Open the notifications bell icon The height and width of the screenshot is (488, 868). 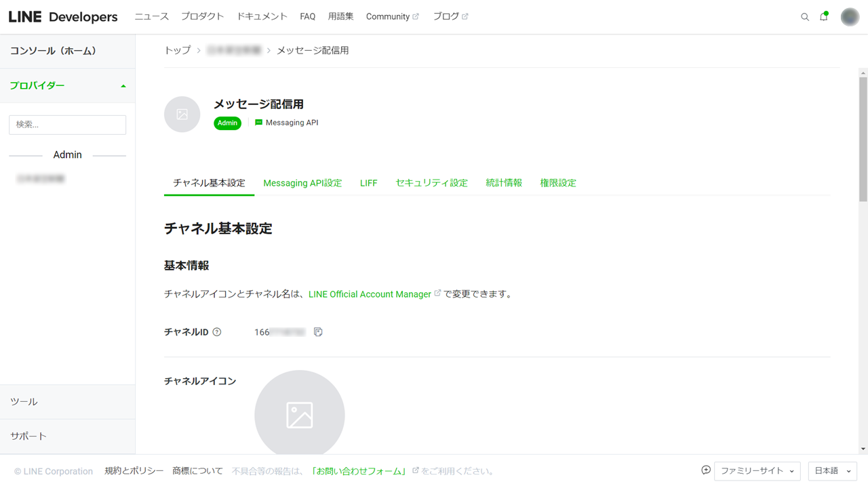point(824,16)
